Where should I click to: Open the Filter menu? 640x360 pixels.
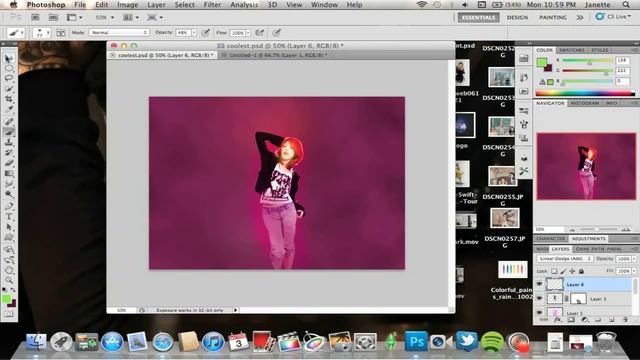click(x=212, y=5)
